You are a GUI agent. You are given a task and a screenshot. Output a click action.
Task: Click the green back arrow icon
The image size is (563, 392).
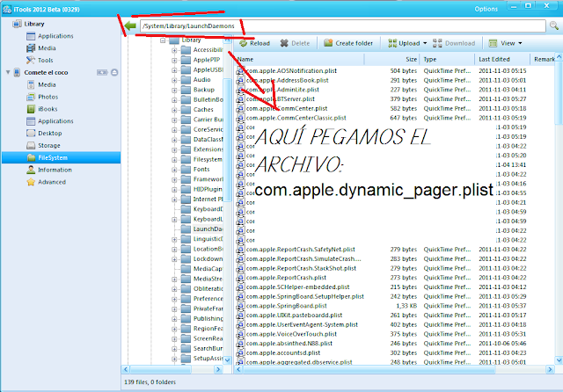click(x=130, y=25)
